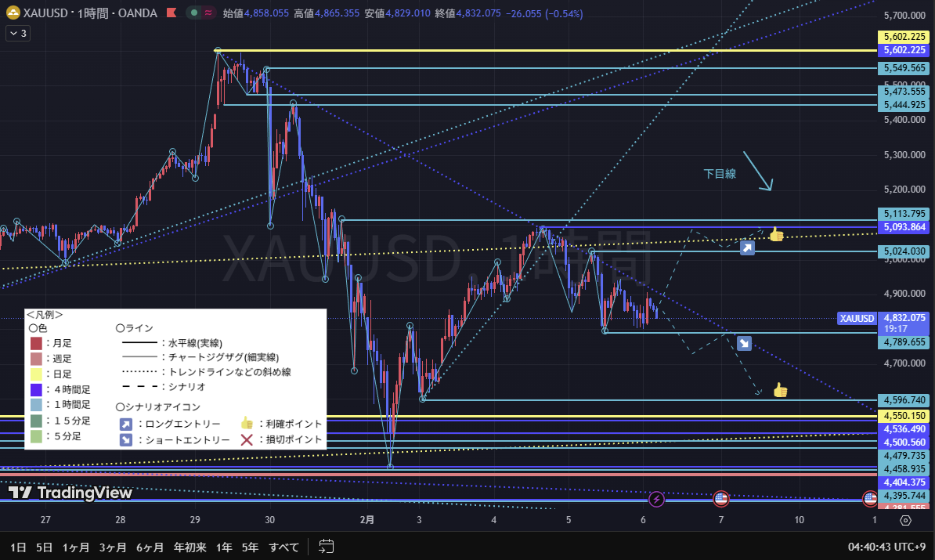Click the yellow 5,602.225 price label

pos(904,37)
